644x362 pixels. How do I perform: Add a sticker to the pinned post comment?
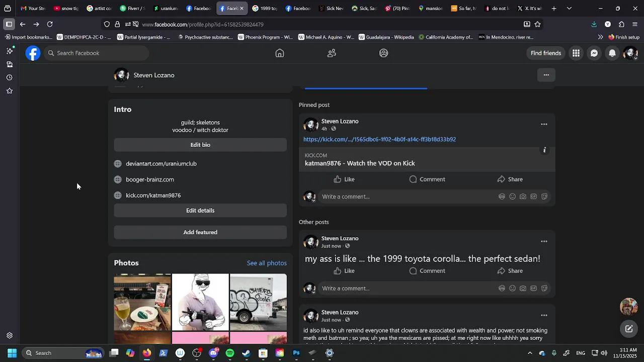point(544,197)
